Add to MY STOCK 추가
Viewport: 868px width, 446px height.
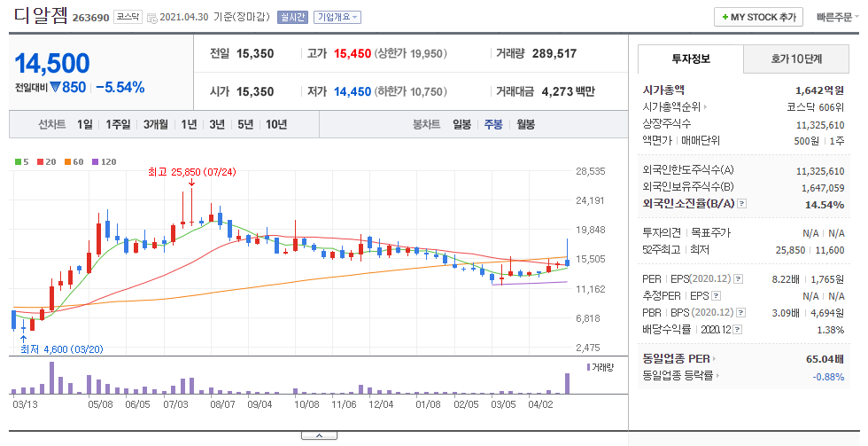[758, 17]
